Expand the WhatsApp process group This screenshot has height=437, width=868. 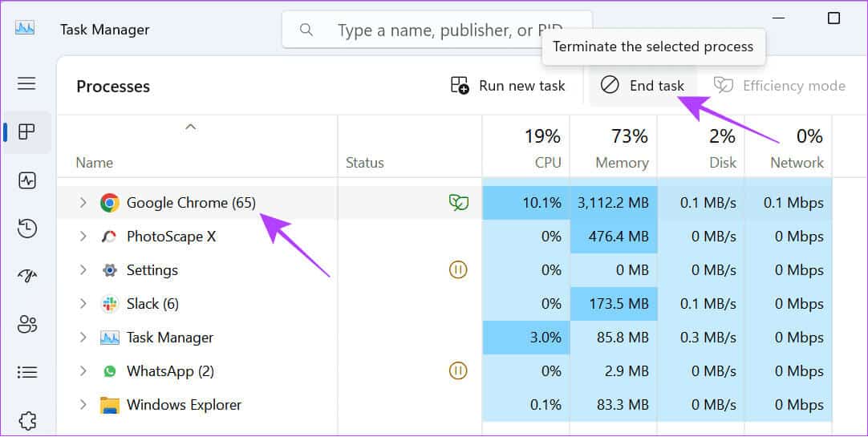(83, 370)
